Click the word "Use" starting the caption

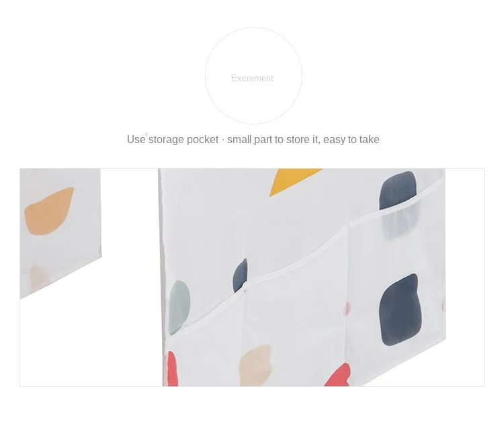pyautogui.click(x=136, y=140)
